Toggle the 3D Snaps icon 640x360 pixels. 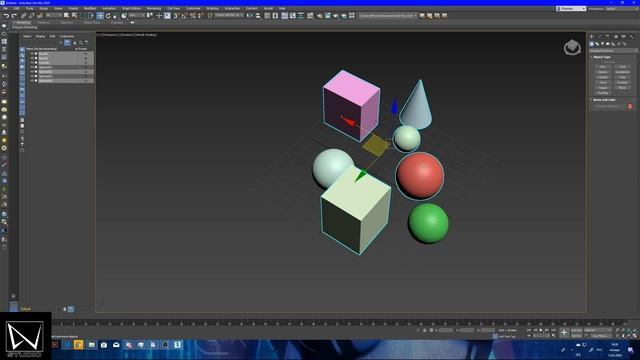tap(176, 16)
